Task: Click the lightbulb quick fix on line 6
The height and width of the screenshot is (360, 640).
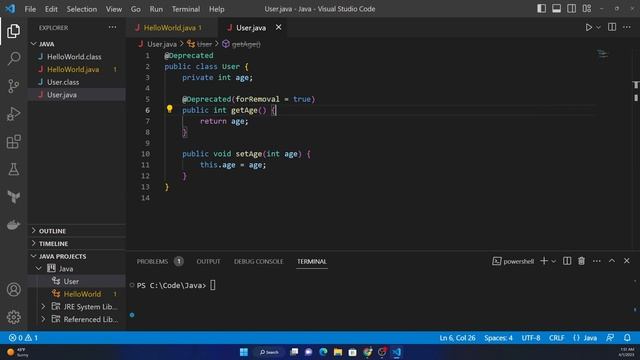Action: (x=169, y=109)
